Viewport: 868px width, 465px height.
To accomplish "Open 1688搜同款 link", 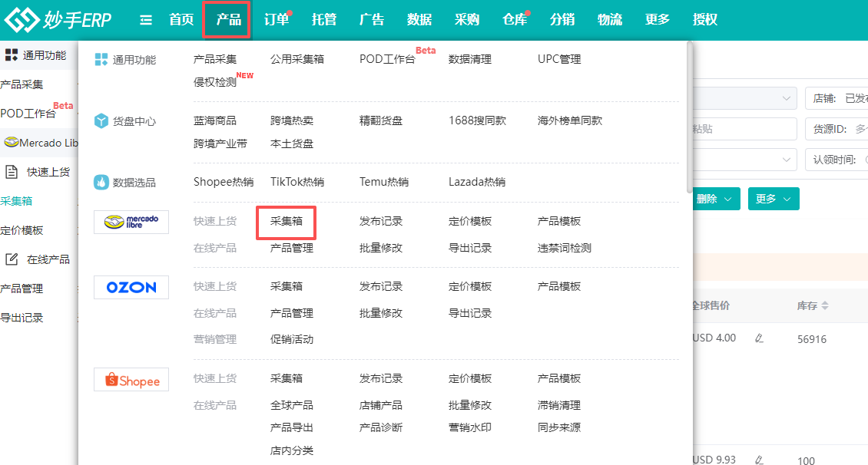I will 477,120.
